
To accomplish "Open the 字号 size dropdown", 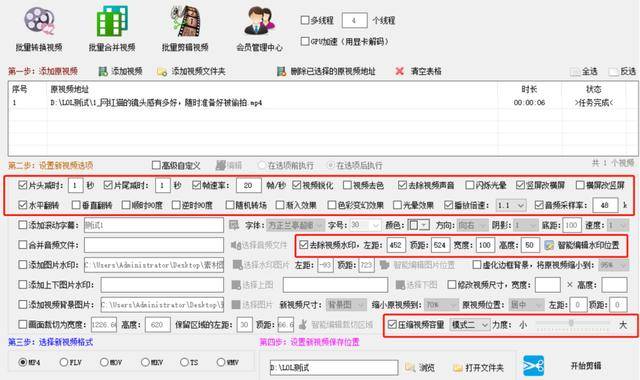I will [365, 225].
